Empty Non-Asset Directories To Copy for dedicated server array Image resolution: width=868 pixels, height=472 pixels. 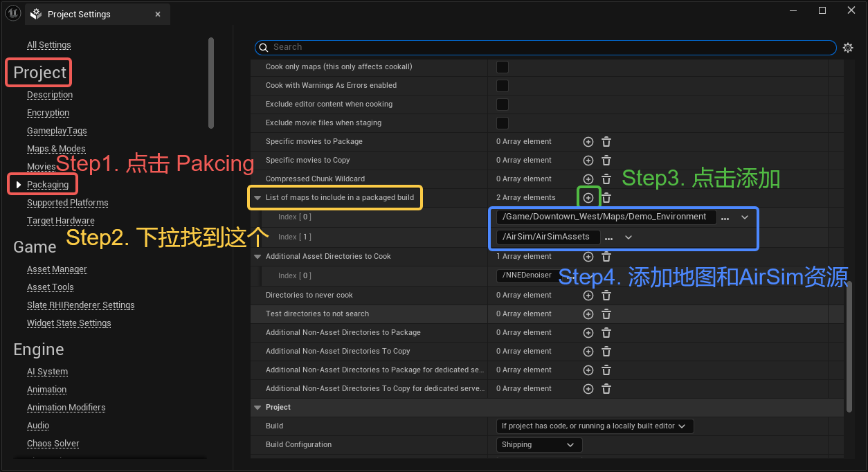pyautogui.click(x=606, y=389)
